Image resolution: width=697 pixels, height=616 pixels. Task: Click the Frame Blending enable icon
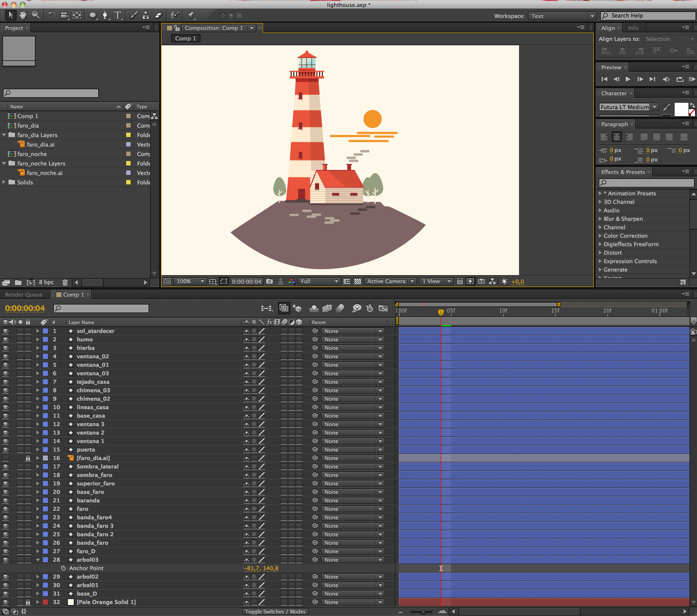click(x=327, y=308)
